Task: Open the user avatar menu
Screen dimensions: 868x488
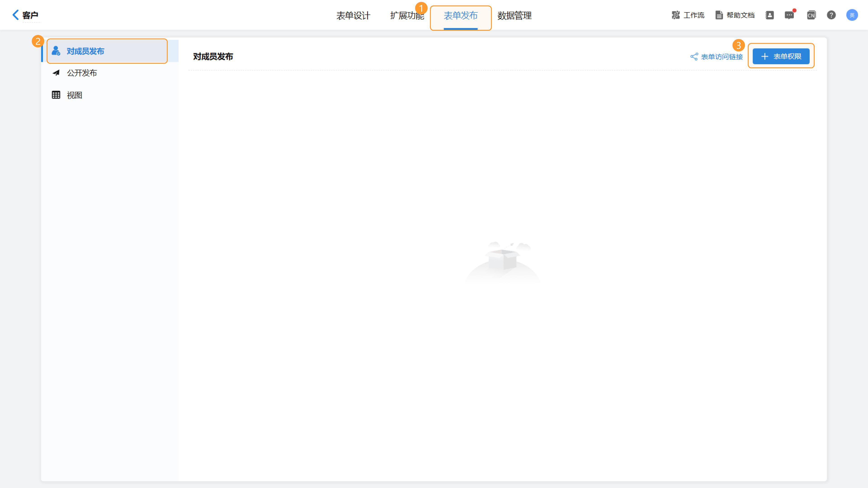Action: click(852, 15)
